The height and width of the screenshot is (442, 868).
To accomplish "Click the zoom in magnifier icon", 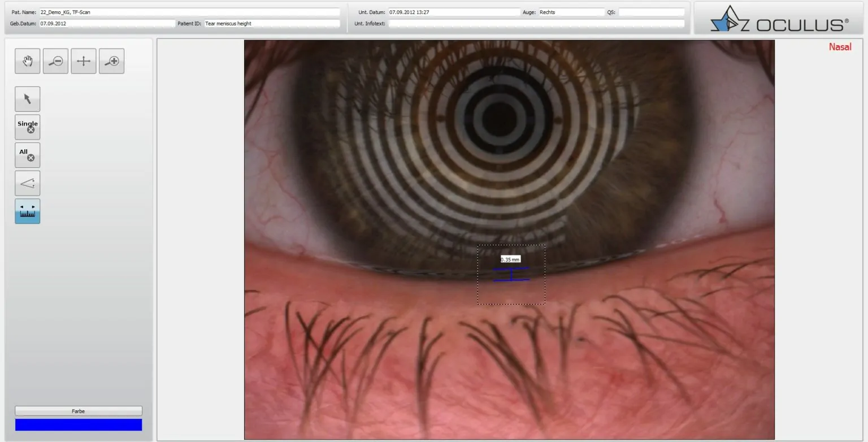I will [112, 61].
